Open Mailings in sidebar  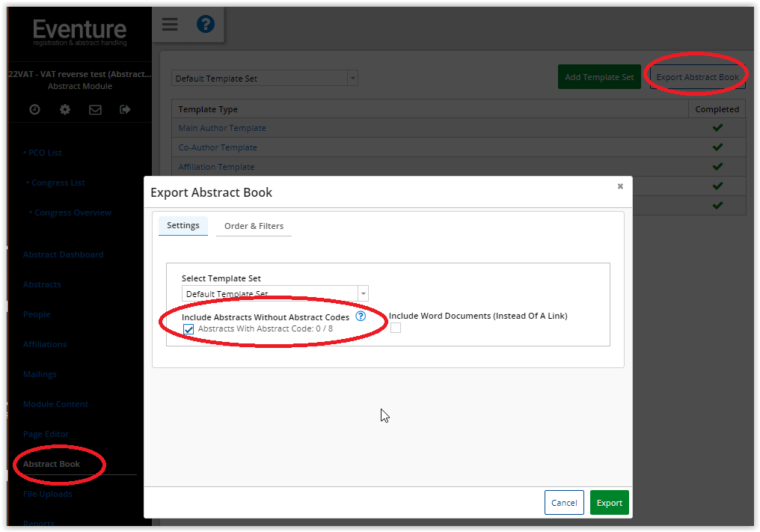tap(40, 374)
